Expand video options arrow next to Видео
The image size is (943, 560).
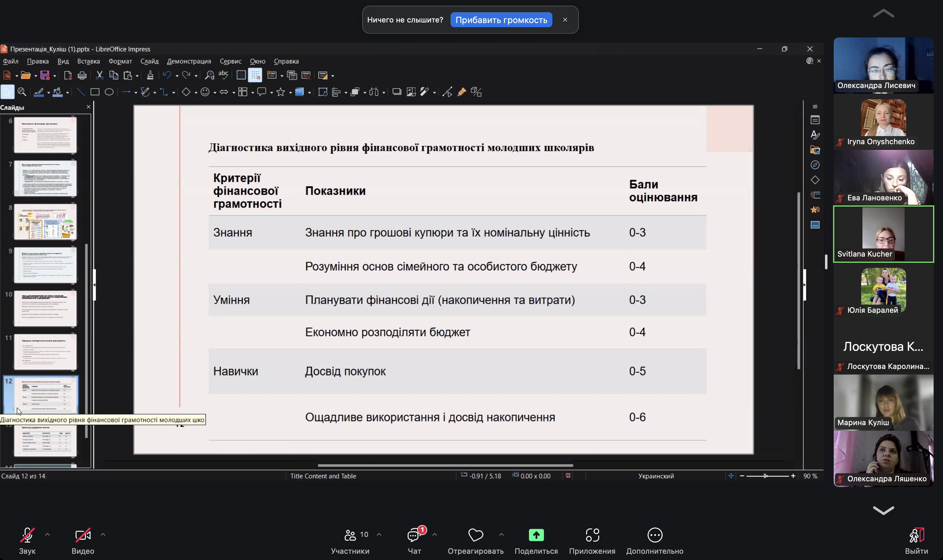pyautogui.click(x=103, y=534)
